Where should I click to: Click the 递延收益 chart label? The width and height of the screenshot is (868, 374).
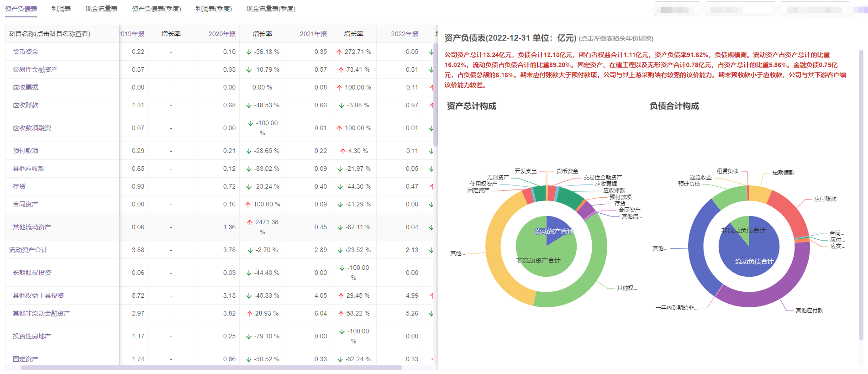701,178
